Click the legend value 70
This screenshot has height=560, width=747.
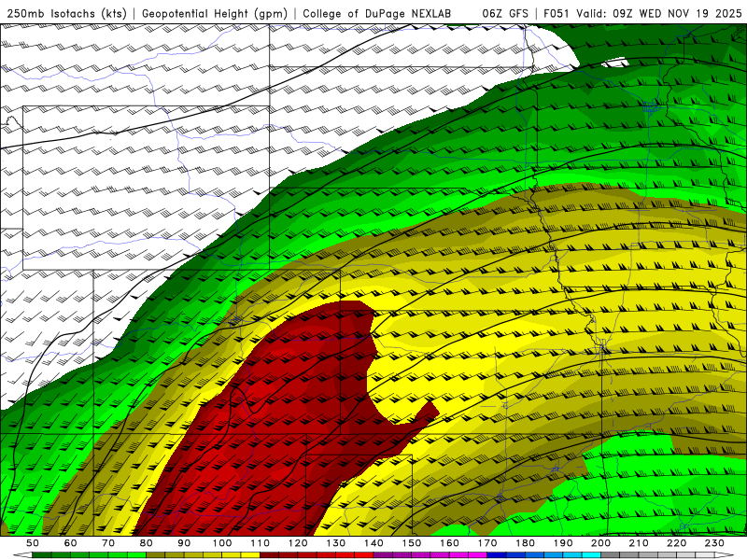pyautogui.click(x=108, y=543)
